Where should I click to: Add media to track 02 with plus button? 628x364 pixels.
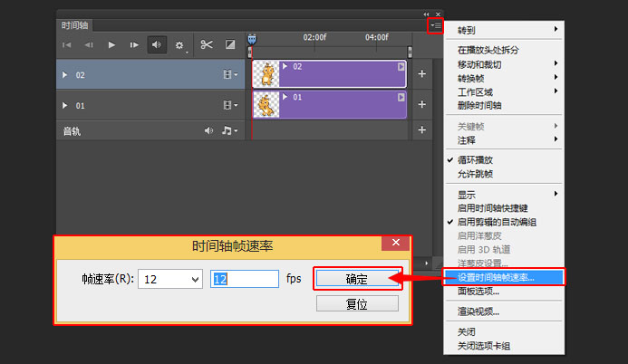point(421,74)
